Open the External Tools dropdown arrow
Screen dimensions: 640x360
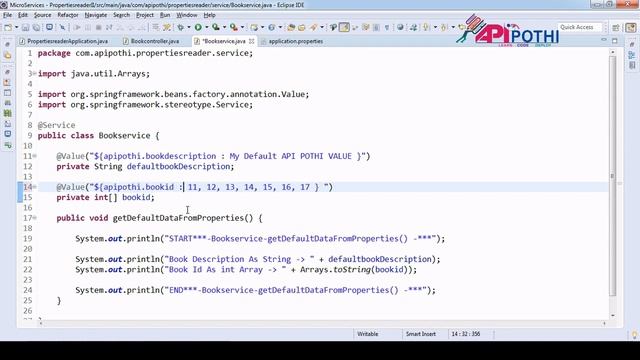(x=242, y=27)
